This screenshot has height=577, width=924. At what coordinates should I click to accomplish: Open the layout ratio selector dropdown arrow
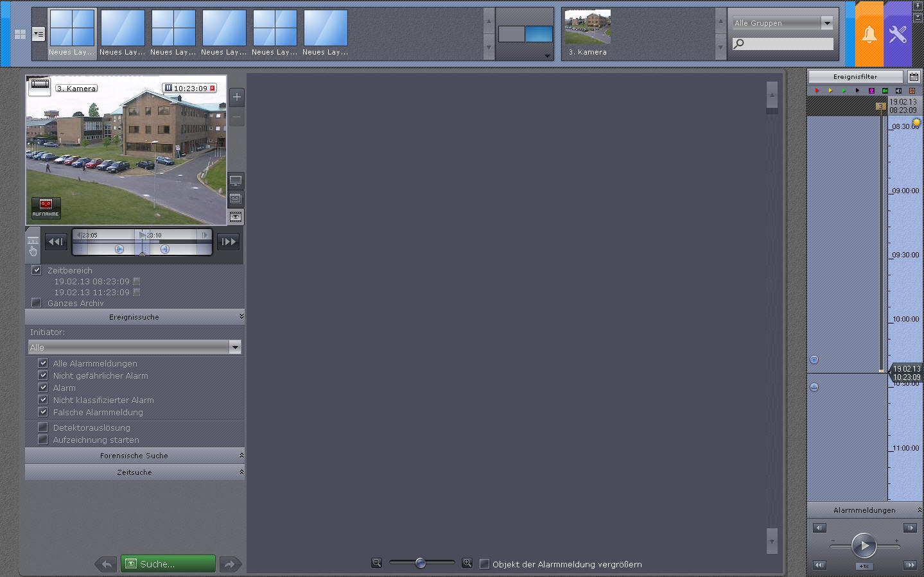tap(547, 56)
